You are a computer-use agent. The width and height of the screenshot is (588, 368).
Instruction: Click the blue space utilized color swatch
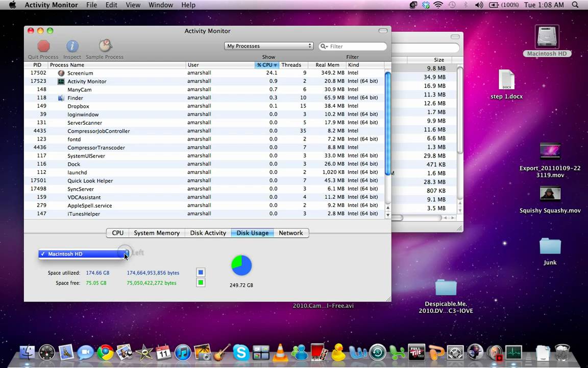[201, 272]
